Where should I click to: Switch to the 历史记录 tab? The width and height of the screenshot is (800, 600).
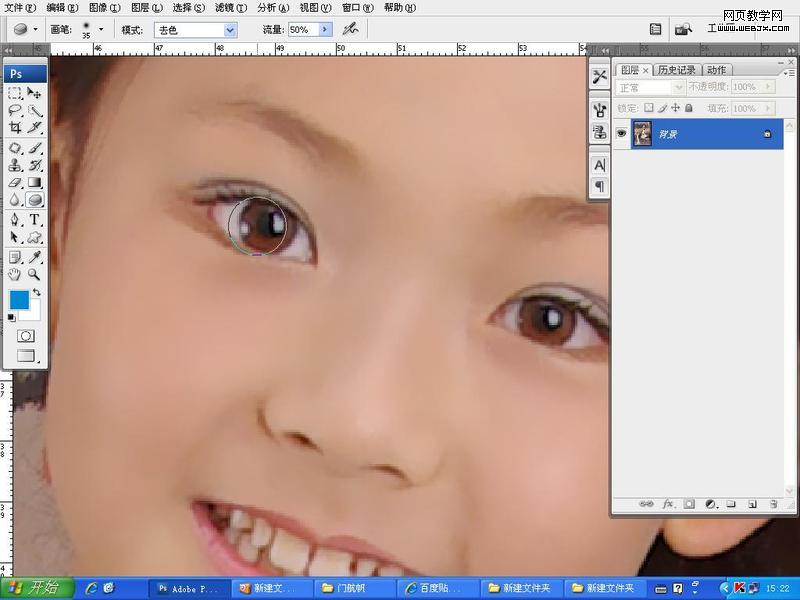click(678, 69)
